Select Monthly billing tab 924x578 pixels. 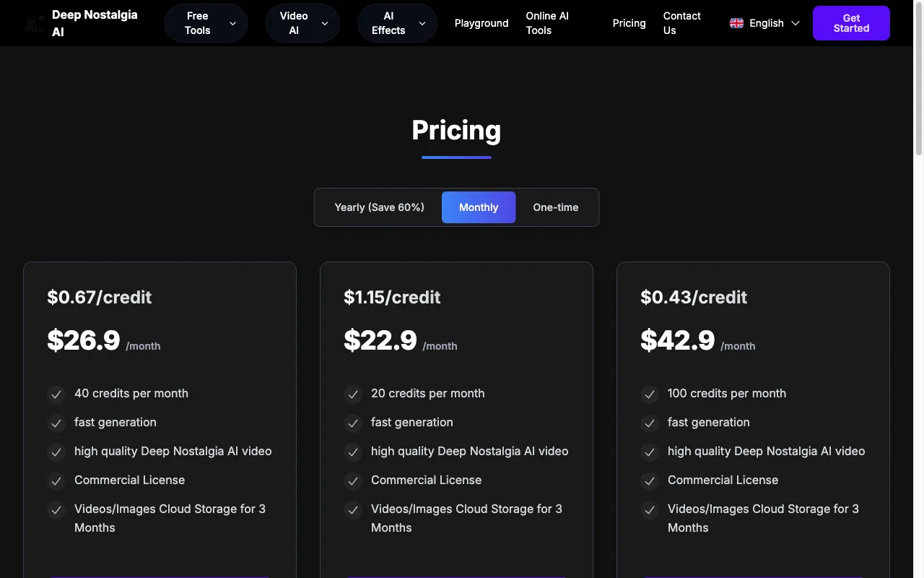[x=479, y=207]
